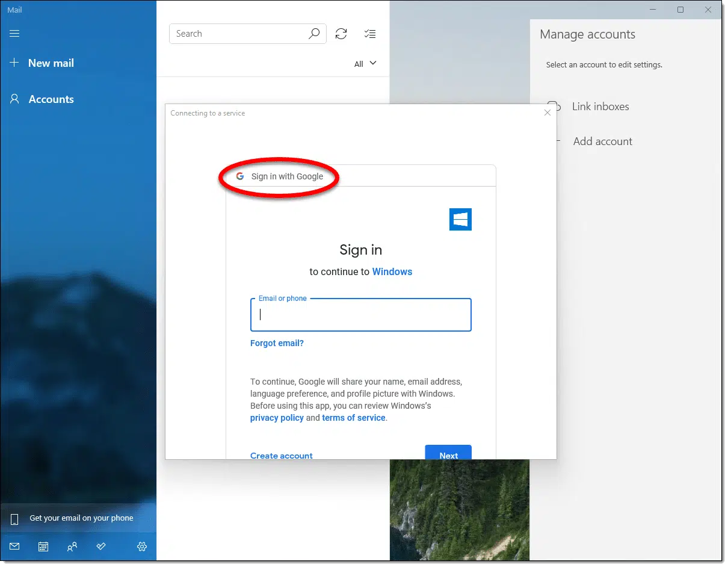
Task: Select Link inboxes in Manage accounts
Action: 600,107
